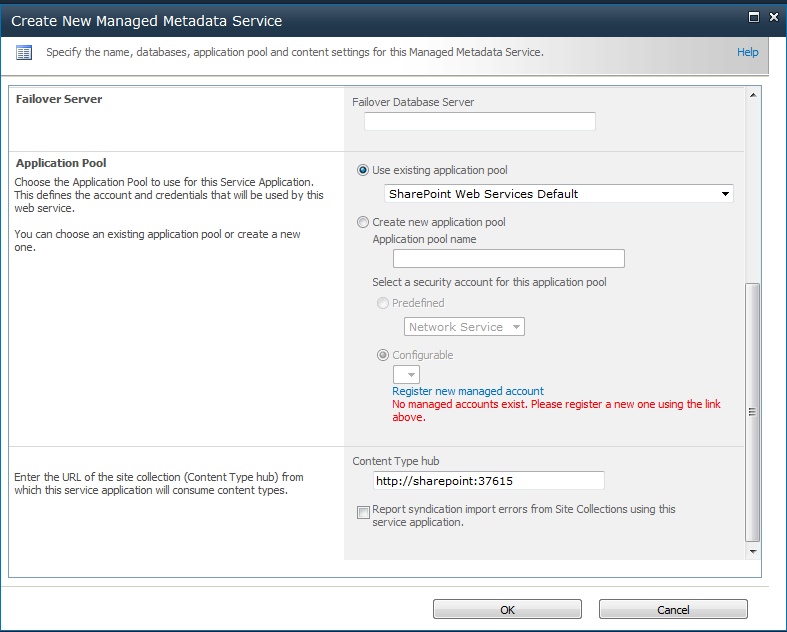
Task: Click the scrollbar up arrow
Action: click(x=753, y=95)
